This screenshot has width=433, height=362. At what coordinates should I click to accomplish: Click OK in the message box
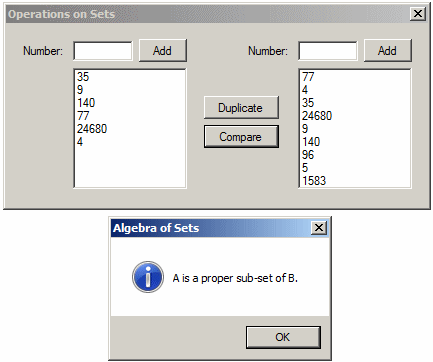(283, 337)
